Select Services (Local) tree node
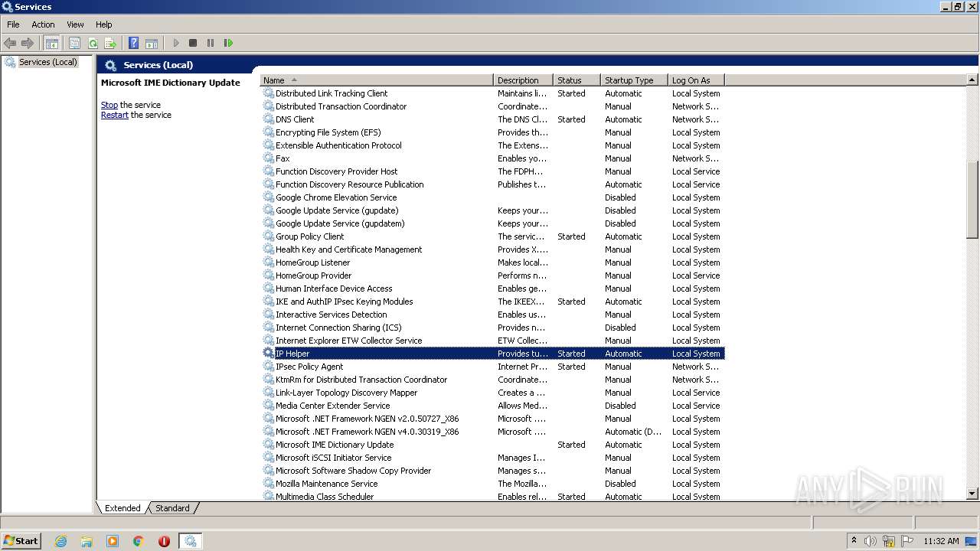 48,62
